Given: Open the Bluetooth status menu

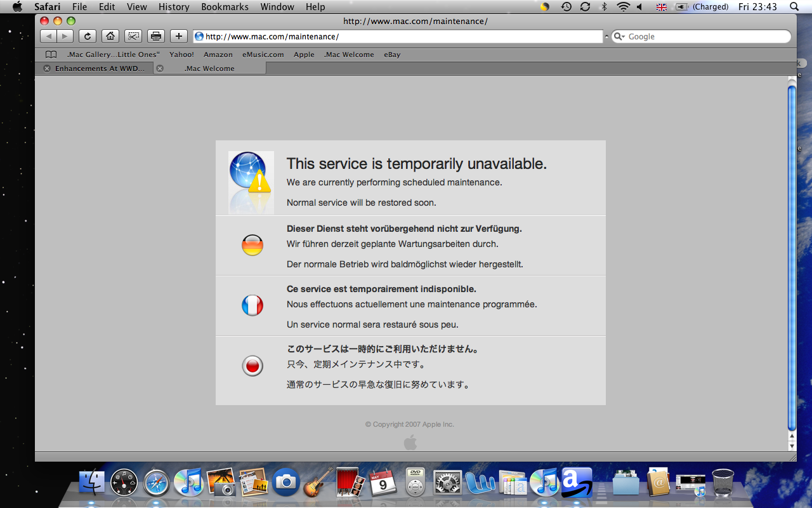Looking at the screenshot, I should coord(604,7).
